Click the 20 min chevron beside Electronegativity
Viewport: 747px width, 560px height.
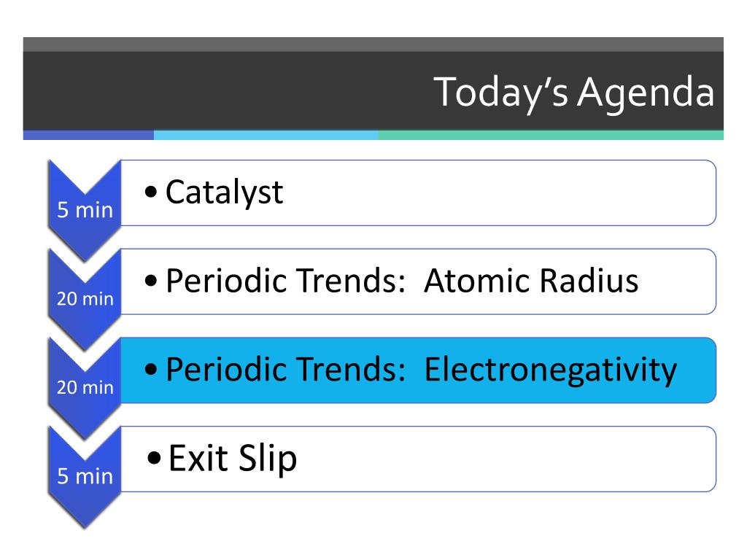tap(85, 388)
